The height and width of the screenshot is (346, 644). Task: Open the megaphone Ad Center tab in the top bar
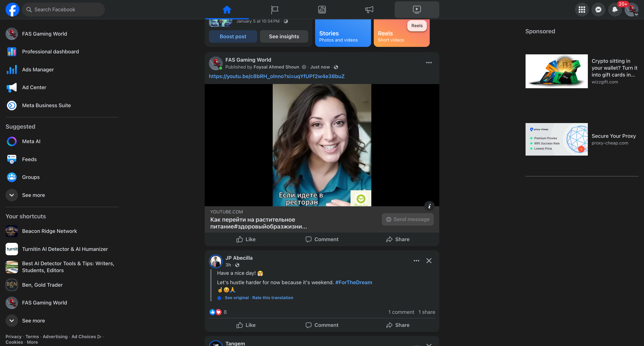(369, 10)
